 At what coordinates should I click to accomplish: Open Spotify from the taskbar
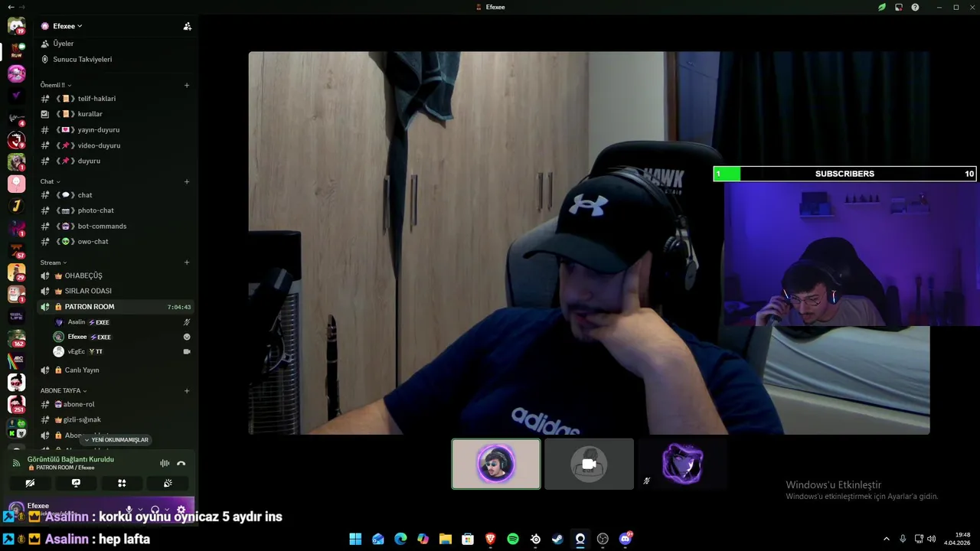click(513, 539)
